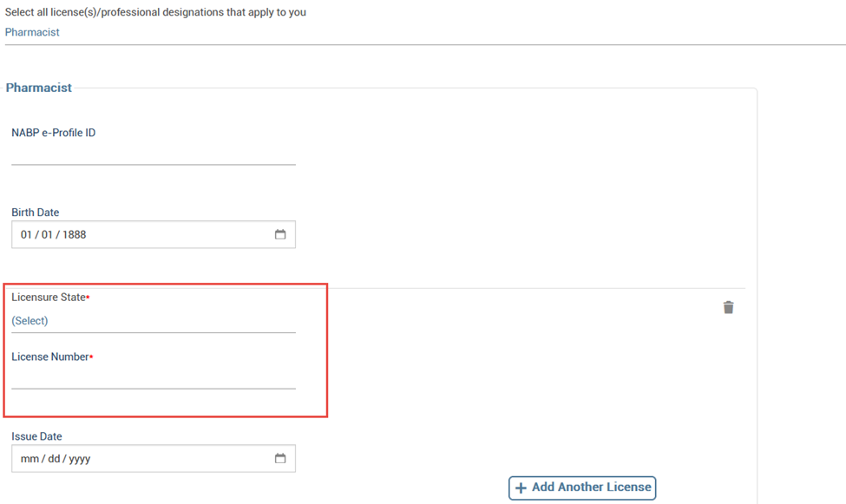Click the NABP e-Profile ID label

[x=54, y=133]
